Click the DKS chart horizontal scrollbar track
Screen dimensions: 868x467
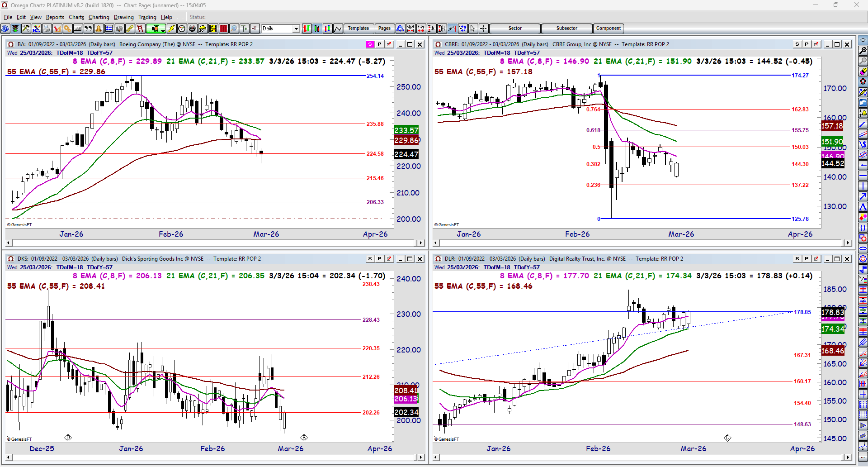click(x=215, y=457)
